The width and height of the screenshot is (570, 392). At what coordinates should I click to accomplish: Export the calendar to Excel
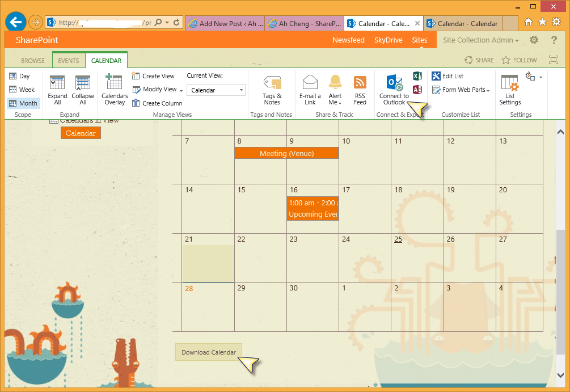pos(417,75)
